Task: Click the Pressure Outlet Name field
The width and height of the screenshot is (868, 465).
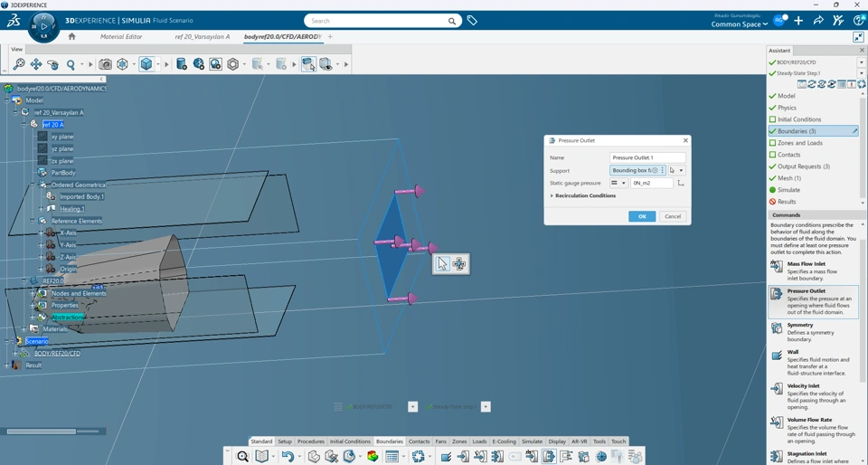Action: pyautogui.click(x=647, y=157)
